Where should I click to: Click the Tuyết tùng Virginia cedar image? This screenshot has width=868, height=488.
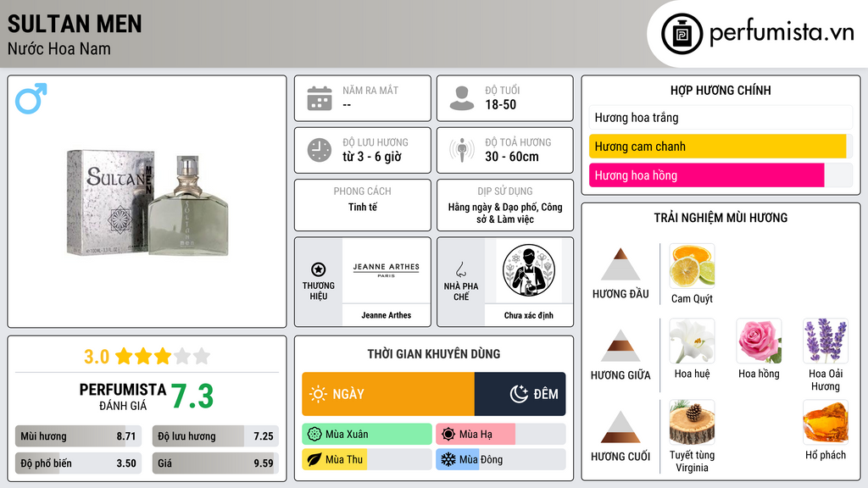point(692,422)
